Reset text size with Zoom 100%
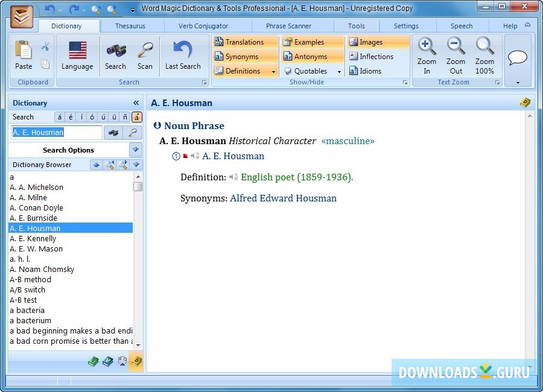Image resolution: width=543 pixels, height=392 pixels. coord(485,54)
